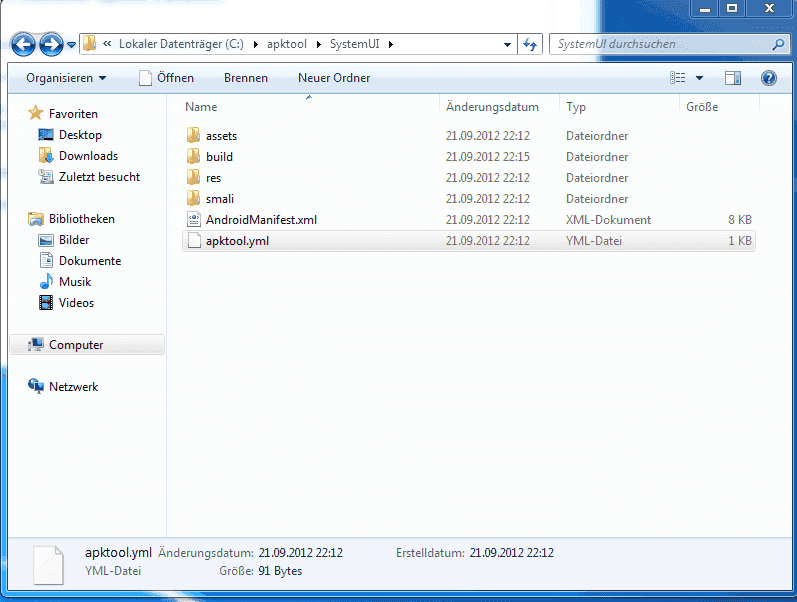Click 'XML-Dokument' type cell
Image resolution: width=797 pixels, height=602 pixels.
click(608, 220)
